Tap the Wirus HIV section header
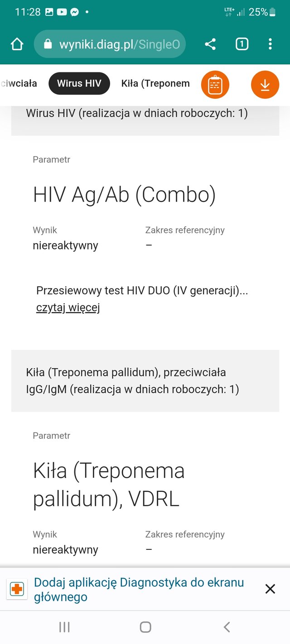Screen dimensions: 290x644 137,113
